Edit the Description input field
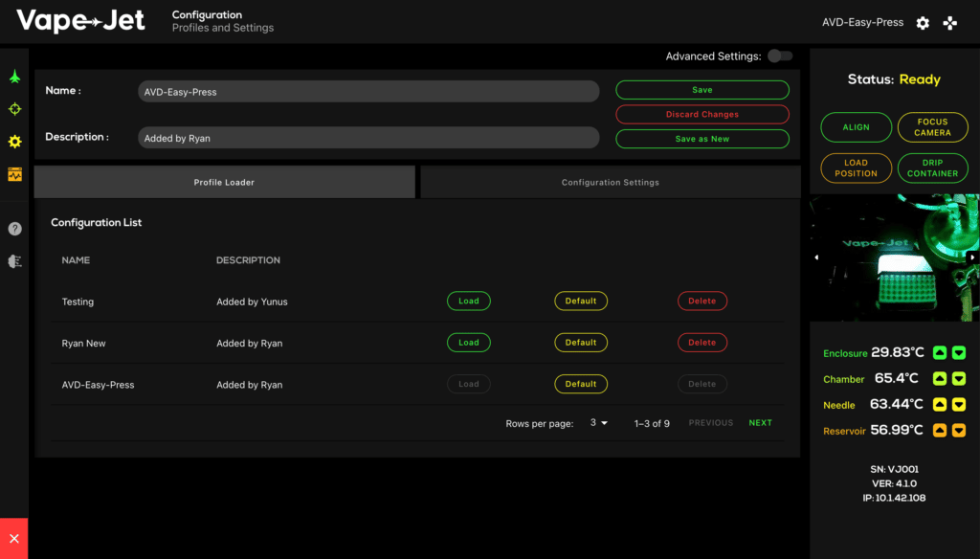 [368, 138]
